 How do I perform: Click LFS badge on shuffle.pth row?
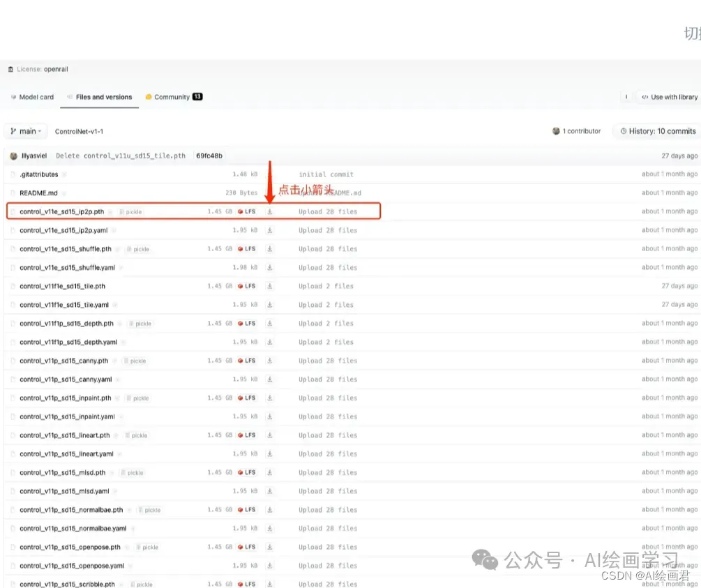247,248
